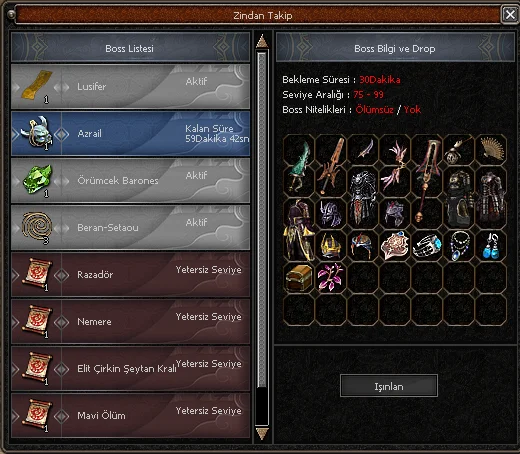
Task: Click the Işınlan teleport button
Action: point(389,386)
